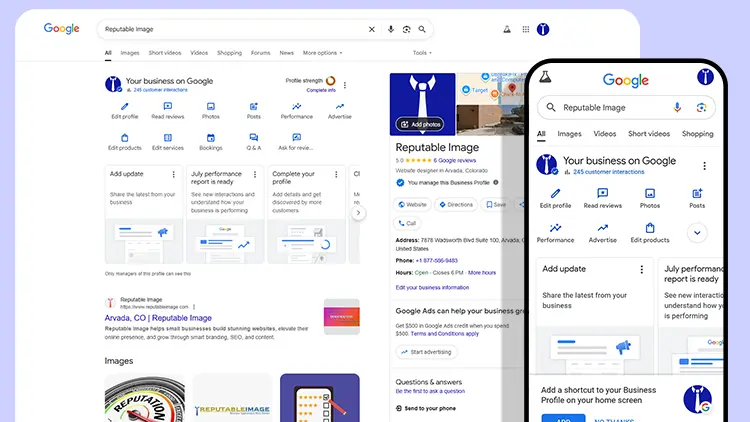Click the business phone number link
Screen dimensions: 750x422
(437, 261)
